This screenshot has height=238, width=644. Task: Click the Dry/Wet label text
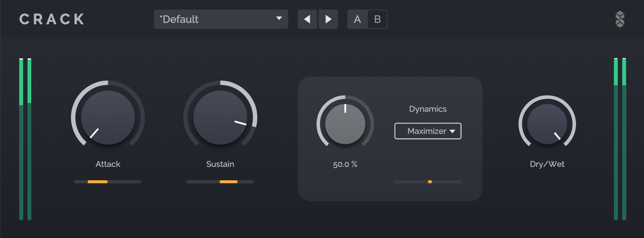pyautogui.click(x=547, y=164)
